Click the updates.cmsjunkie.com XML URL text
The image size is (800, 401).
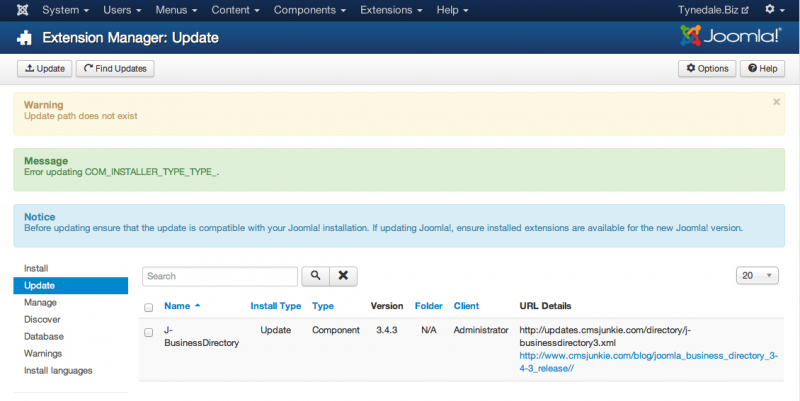click(605, 337)
